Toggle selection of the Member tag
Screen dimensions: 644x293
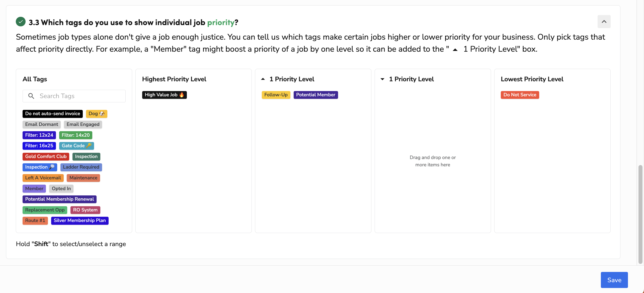pos(34,188)
